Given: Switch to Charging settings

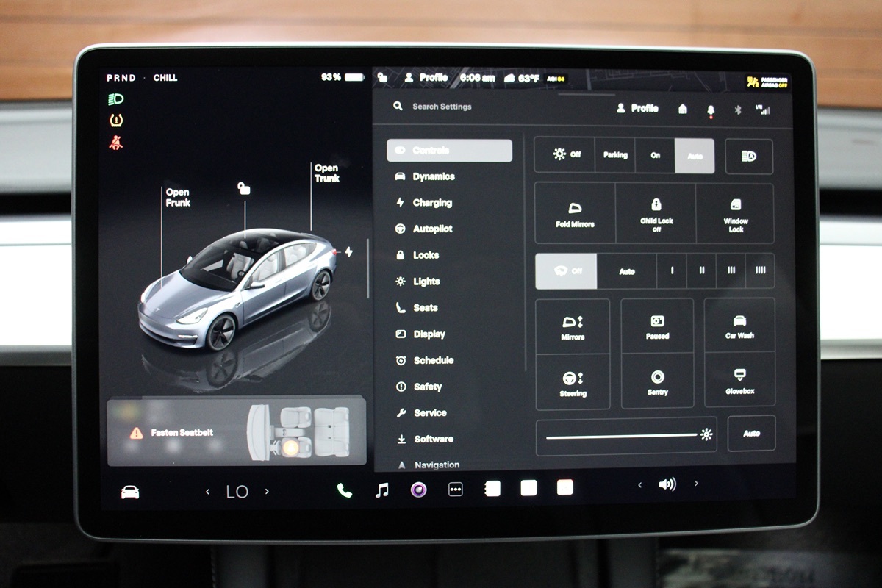Looking at the screenshot, I should point(431,203).
